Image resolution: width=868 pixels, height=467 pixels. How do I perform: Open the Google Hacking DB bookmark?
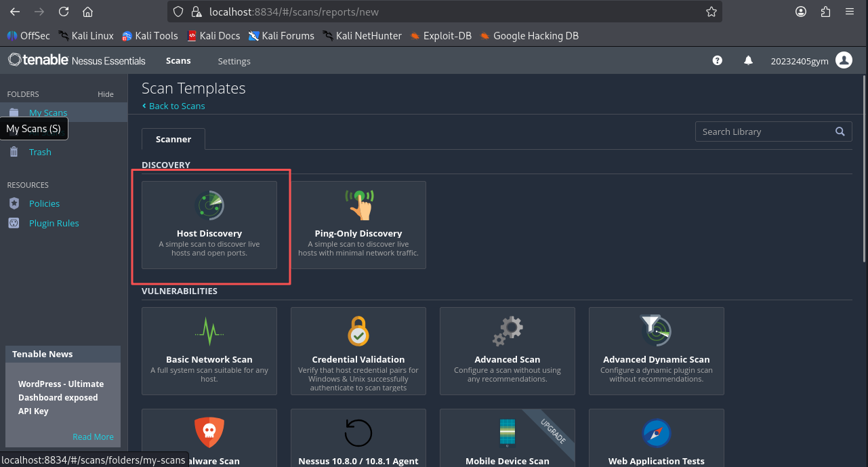tap(529, 36)
